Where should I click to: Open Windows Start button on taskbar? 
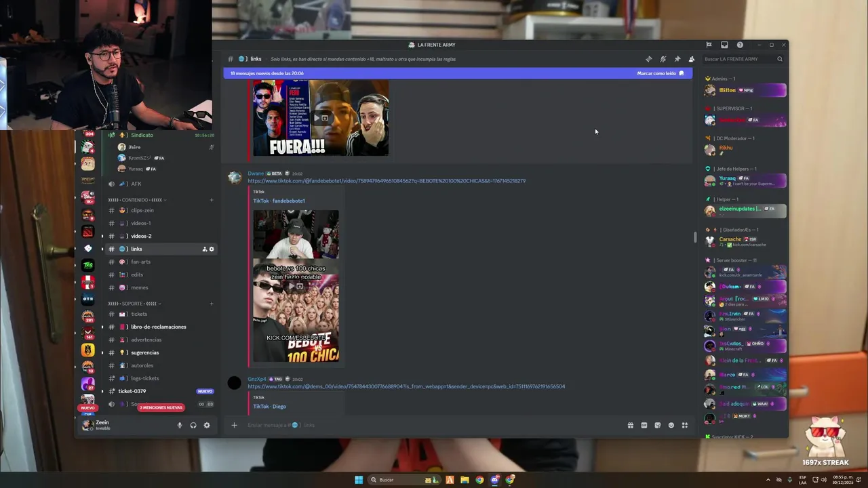359,480
